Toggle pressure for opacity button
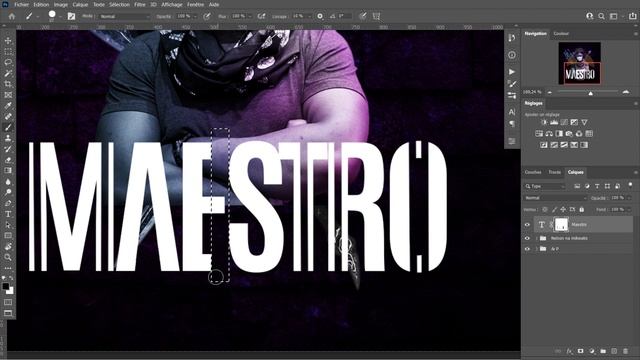640x360 pixels. pyautogui.click(x=207, y=16)
